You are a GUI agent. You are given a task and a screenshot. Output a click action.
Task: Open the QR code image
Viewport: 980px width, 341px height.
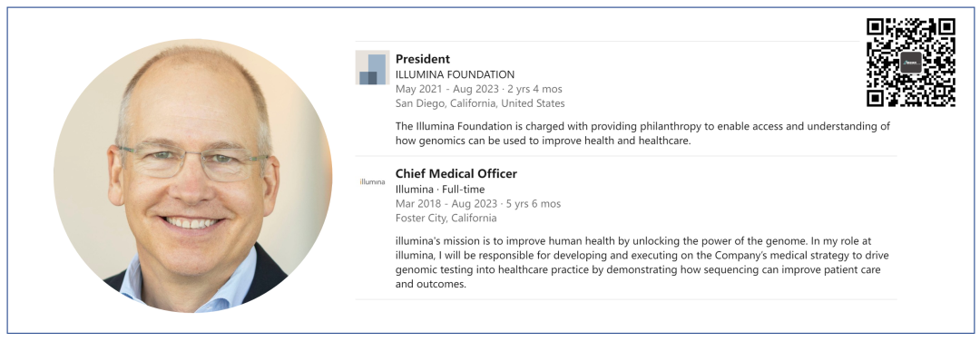[911, 63]
